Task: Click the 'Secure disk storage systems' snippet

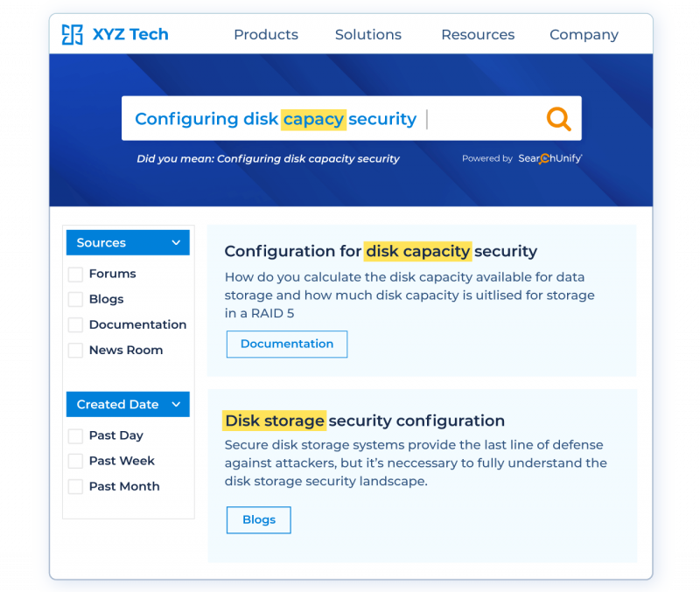Action: pos(416,463)
